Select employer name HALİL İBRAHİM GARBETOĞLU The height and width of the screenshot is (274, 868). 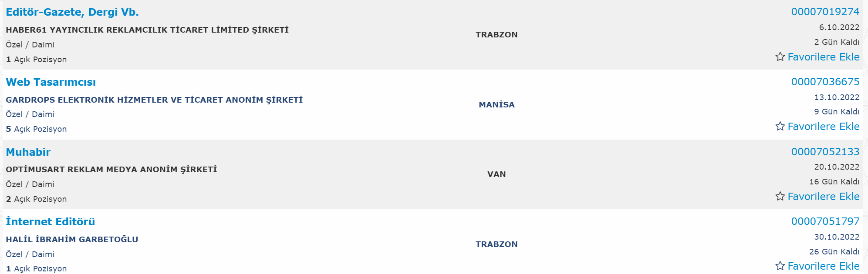tap(72, 240)
